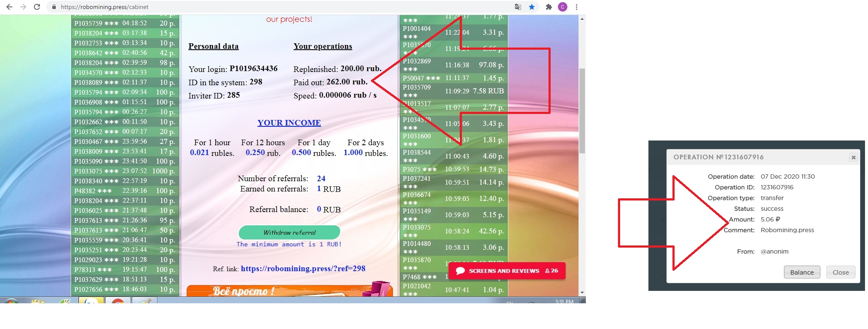
Task: Click the Balance button in operation dialog
Action: pyautogui.click(x=802, y=272)
